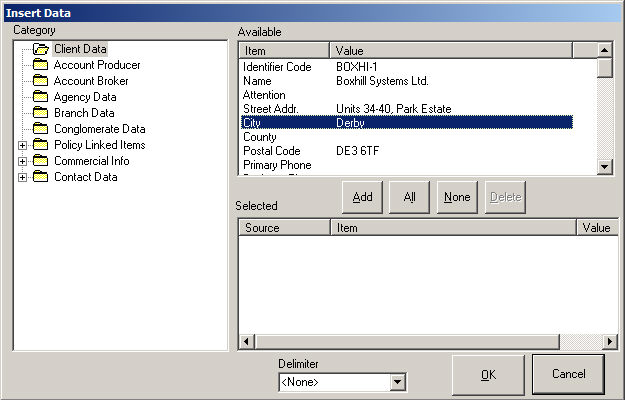Image resolution: width=625 pixels, height=400 pixels.
Task: Click the Agency Data folder icon
Action: [x=40, y=97]
